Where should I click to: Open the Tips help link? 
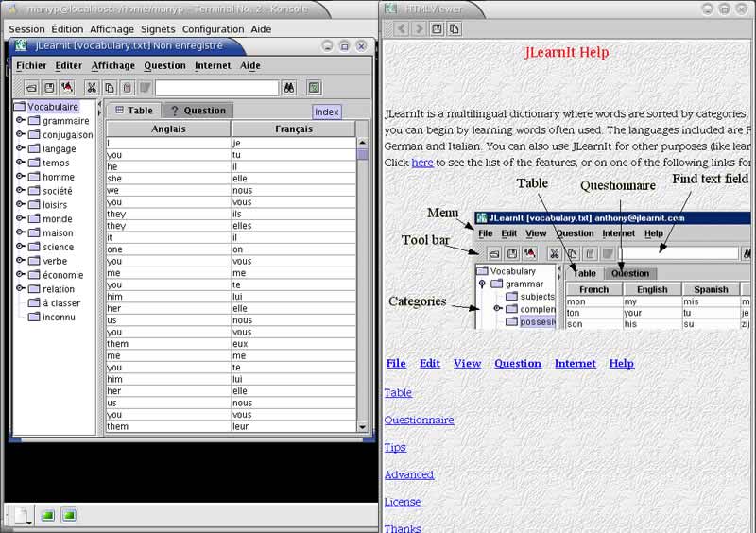coord(395,448)
